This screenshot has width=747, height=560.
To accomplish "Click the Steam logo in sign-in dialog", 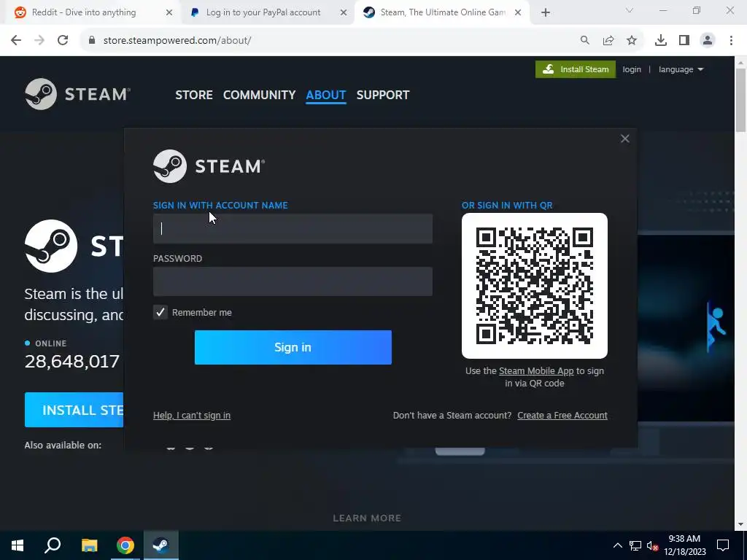I will 209,166.
